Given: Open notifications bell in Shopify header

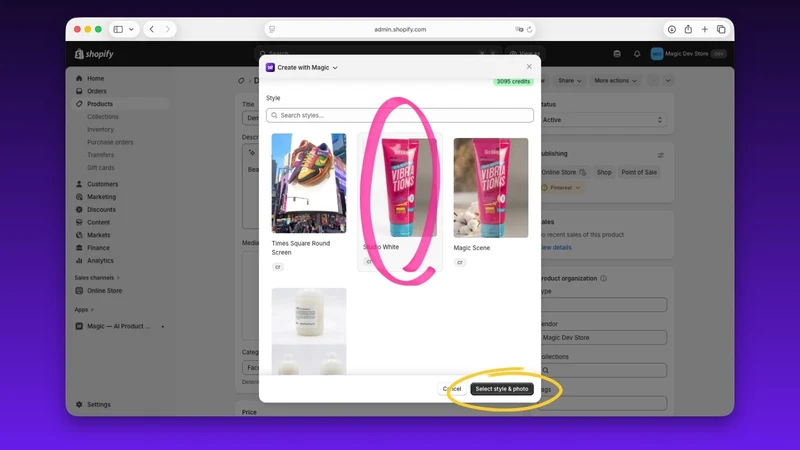Looking at the screenshot, I should coord(637,54).
